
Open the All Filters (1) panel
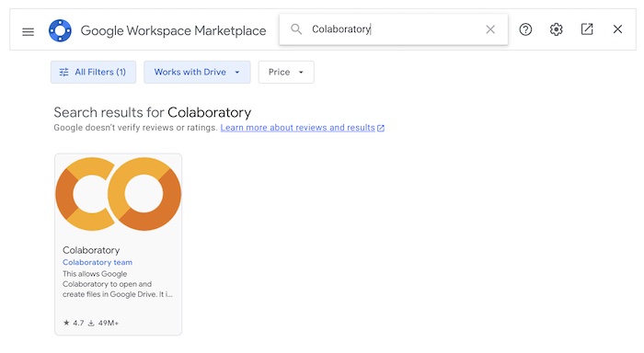[93, 73]
